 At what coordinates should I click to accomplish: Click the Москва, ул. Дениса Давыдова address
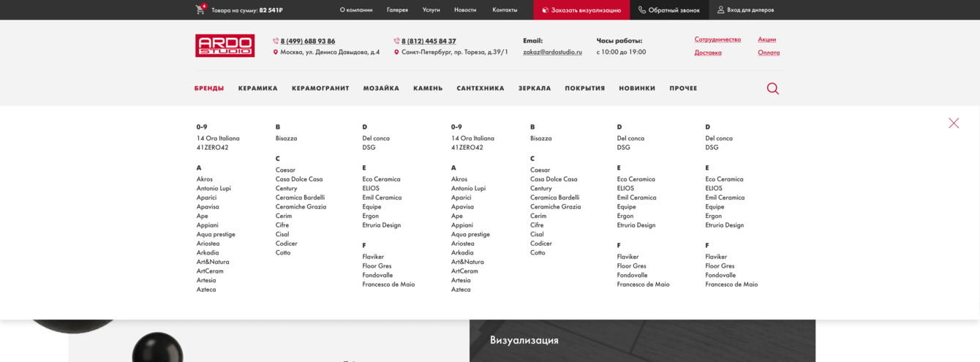tap(330, 52)
